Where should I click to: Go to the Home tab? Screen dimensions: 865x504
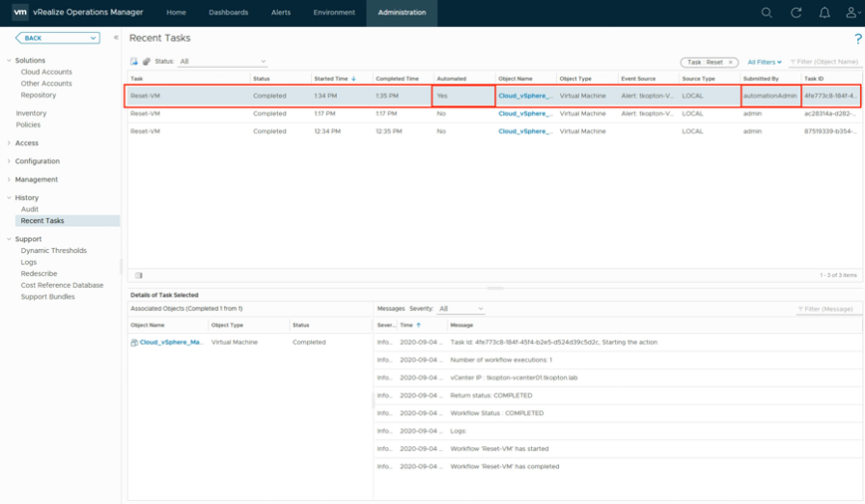(x=176, y=13)
